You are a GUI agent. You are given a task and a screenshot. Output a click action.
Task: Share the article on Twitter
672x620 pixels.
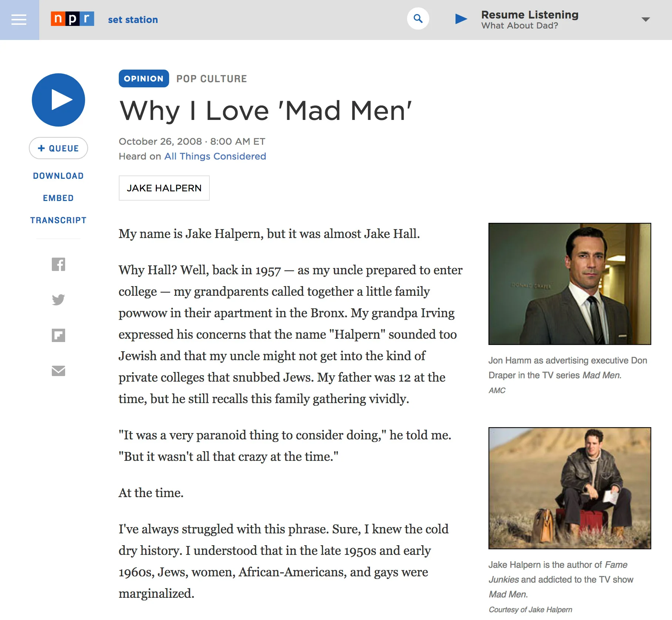[58, 299]
